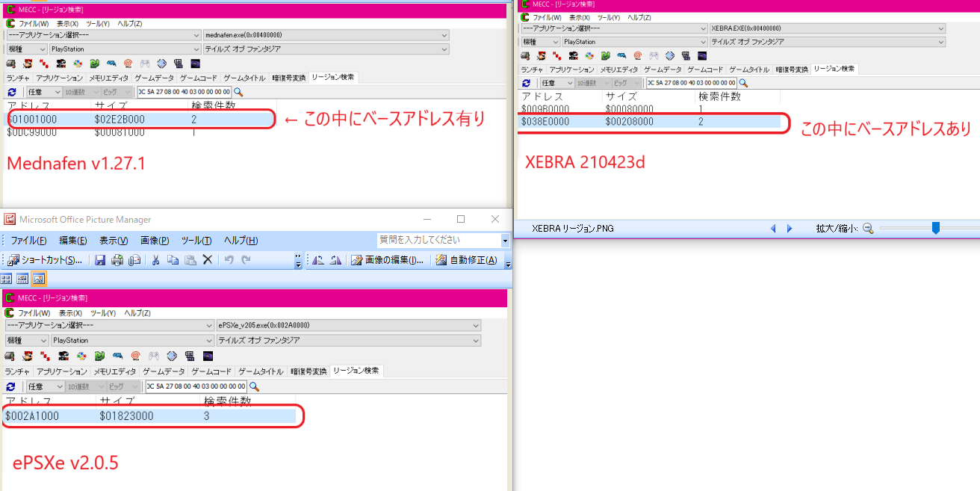Image resolution: width=980 pixels, height=491 pixels.
Task: Rotate picture left with Picture Manager icon
Action: pos(318,260)
